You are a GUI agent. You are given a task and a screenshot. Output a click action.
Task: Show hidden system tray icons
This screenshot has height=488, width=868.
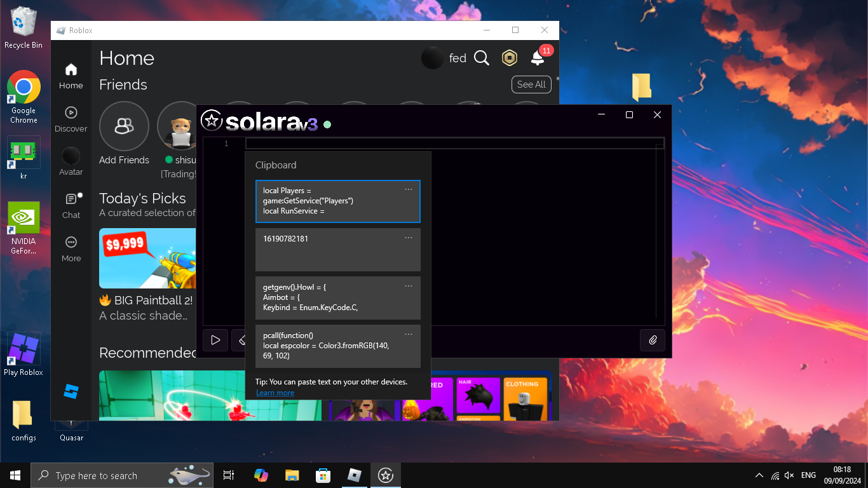(759, 475)
